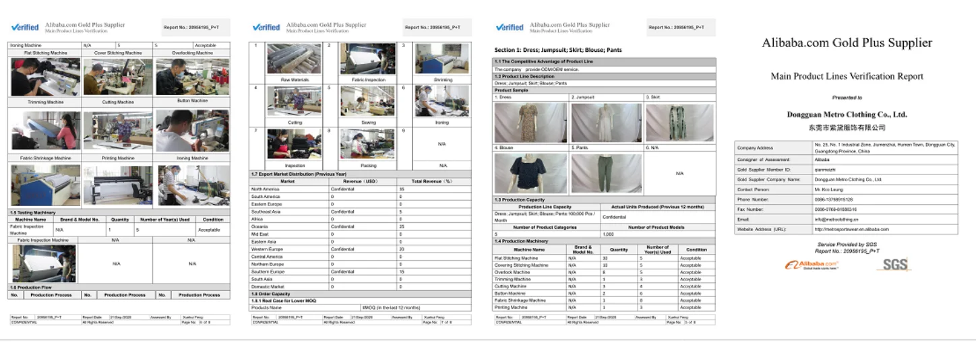Select the '1.4 Production Machinery' heading

tap(522, 240)
